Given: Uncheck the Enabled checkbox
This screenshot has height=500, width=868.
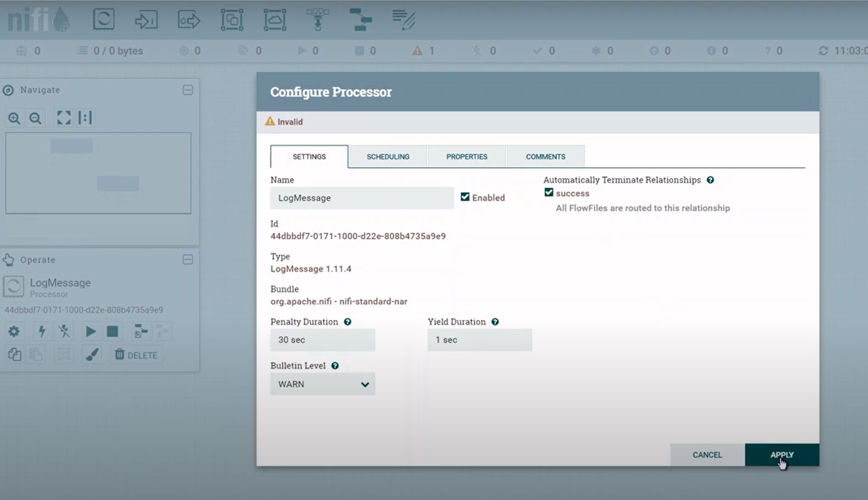Looking at the screenshot, I should click(465, 197).
